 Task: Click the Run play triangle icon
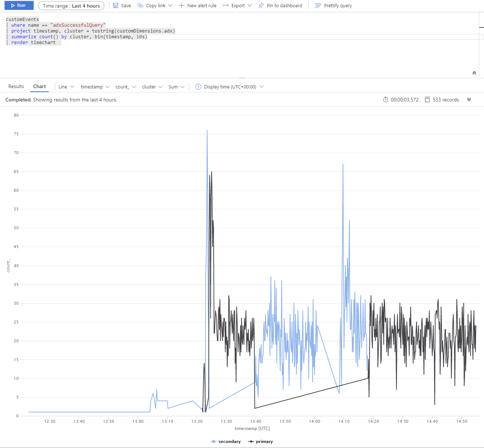tap(13, 5)
